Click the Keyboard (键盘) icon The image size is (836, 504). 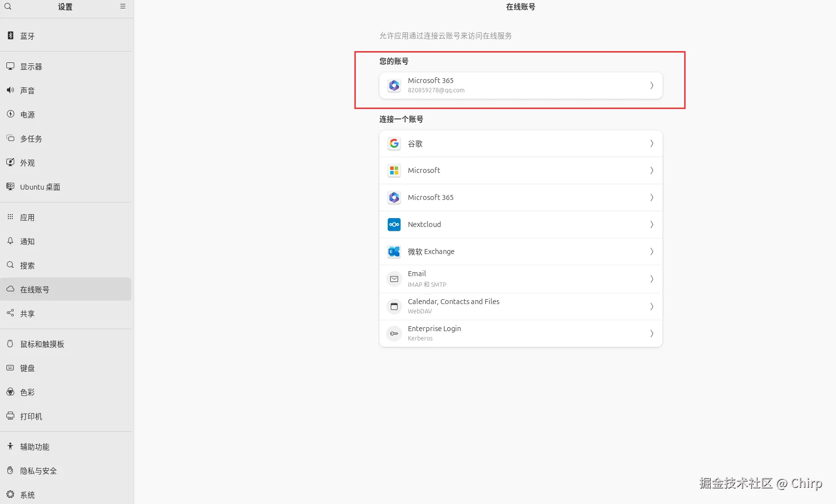[x=10, y=367]
